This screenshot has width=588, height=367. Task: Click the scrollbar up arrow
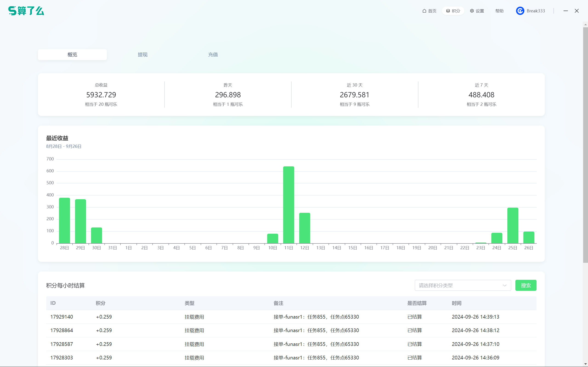[585, 25]
